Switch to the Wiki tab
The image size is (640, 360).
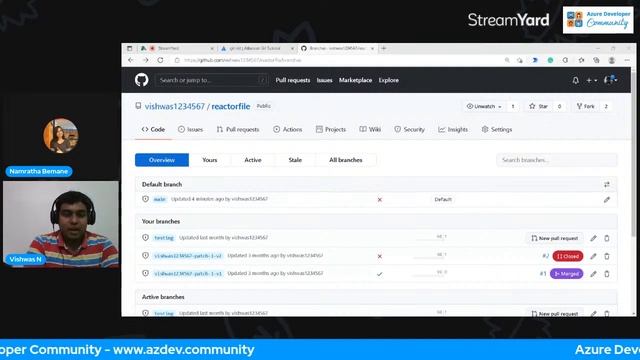[x=370, y=129]
